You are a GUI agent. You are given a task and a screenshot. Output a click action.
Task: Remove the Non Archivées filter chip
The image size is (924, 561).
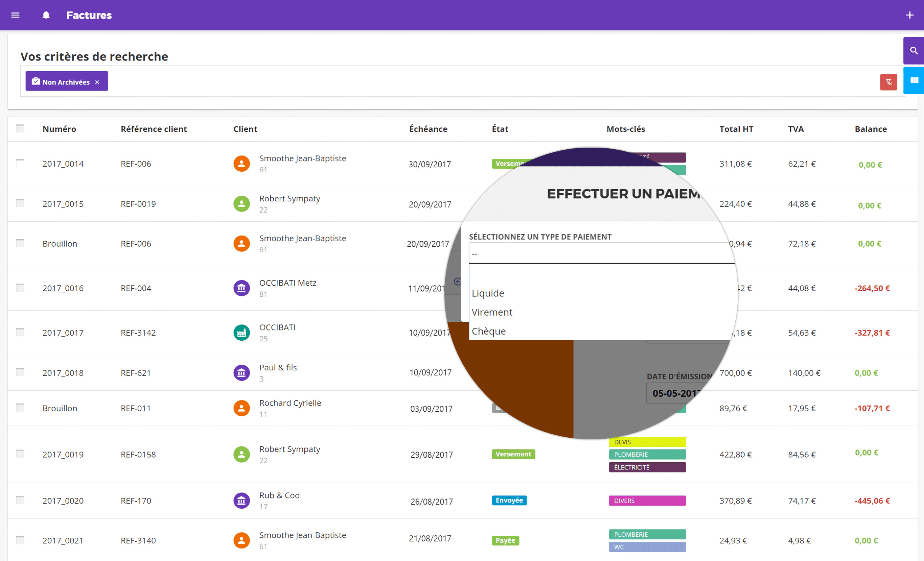(x=97, y=82)
